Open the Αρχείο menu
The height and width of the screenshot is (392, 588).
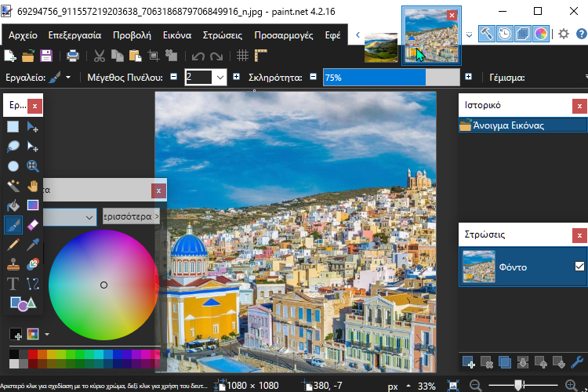click(x=23, y=35)
